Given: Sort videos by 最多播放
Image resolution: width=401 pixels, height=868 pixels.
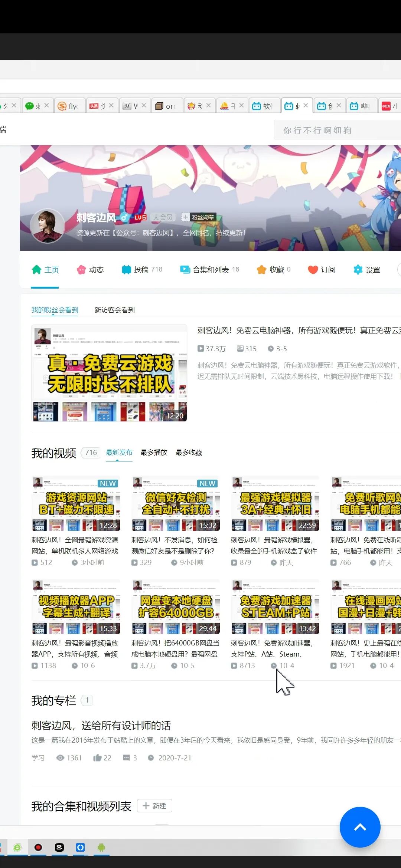Looking at the screenshot, I should [x=154, y=453].
